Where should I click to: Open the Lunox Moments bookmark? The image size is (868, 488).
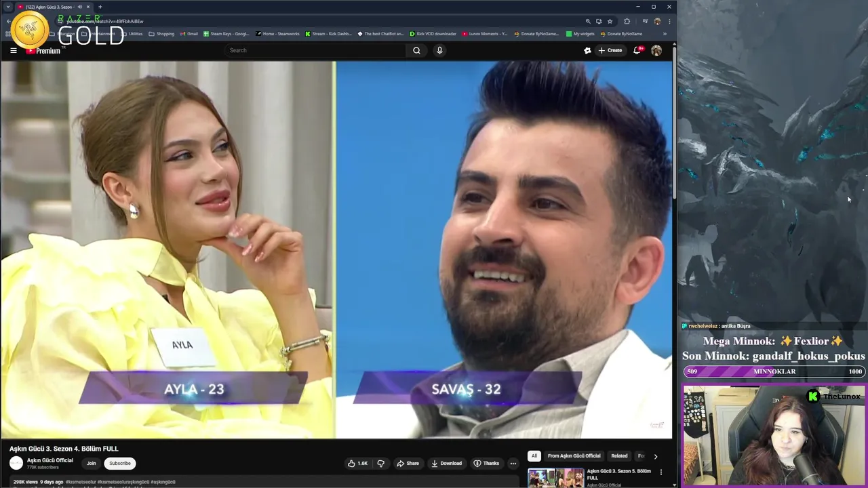click(485, 34)
